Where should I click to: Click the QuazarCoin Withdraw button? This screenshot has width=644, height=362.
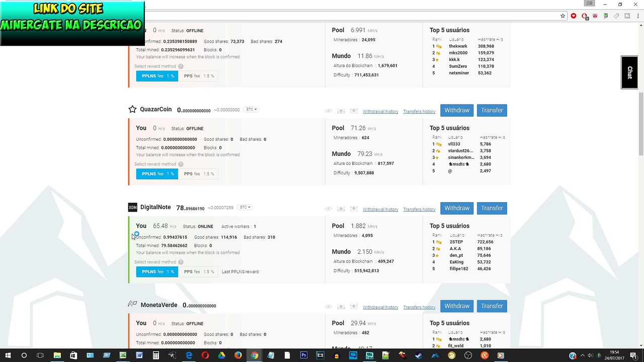(457, 110)
